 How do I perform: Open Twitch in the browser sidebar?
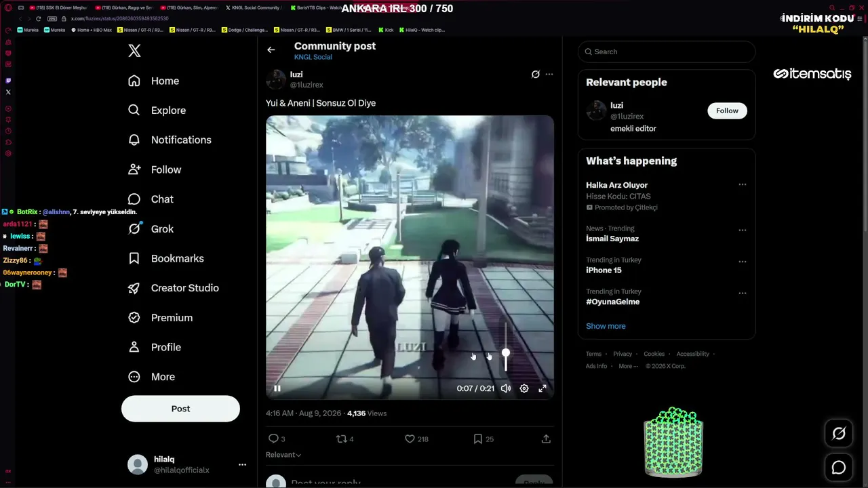tap(8, 81)
